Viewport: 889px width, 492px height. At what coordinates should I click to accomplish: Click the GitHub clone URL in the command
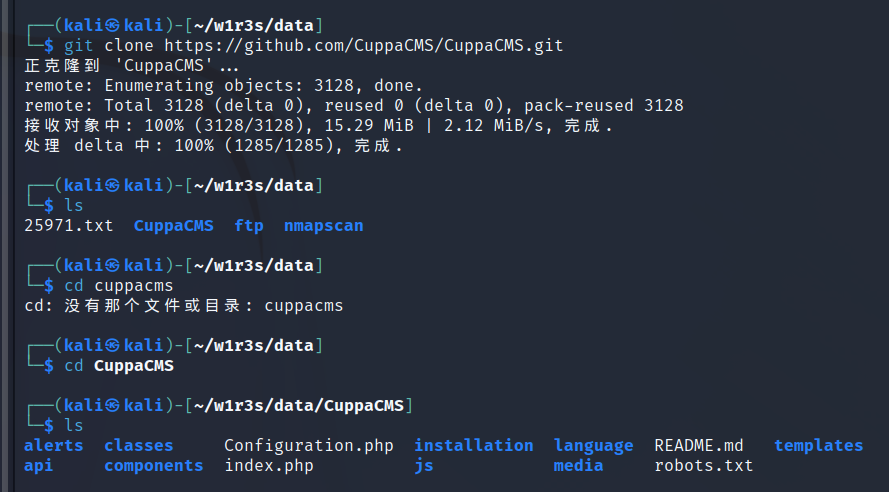coord(364,46)
